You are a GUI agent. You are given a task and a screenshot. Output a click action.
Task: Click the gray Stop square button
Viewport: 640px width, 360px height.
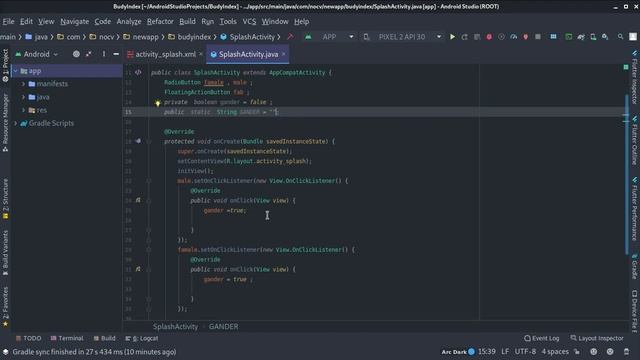coord(538,37)
